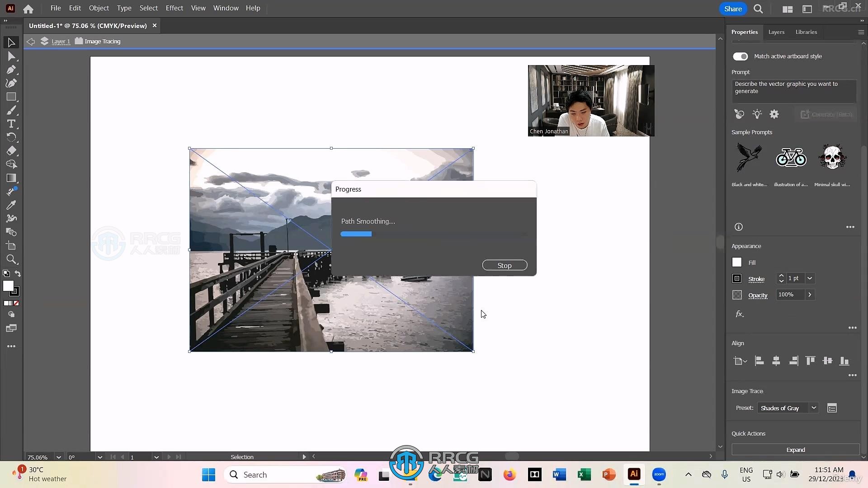Select the skull sample prompt thumbnail
The height and width of the screenshot is (488, 868).
click(832, 157)
